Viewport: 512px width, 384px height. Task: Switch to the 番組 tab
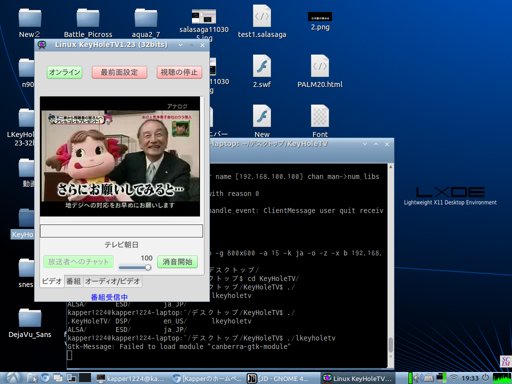click(x=73, y=281)
